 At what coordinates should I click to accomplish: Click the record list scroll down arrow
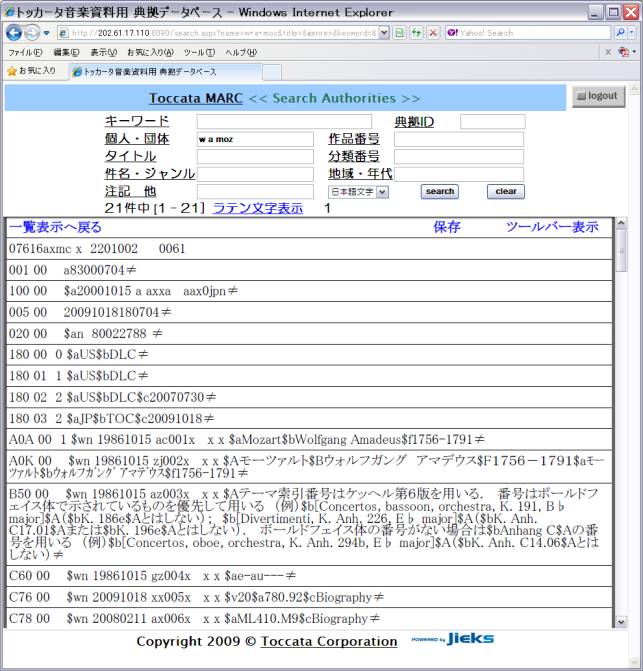click(x=621, y=622)
